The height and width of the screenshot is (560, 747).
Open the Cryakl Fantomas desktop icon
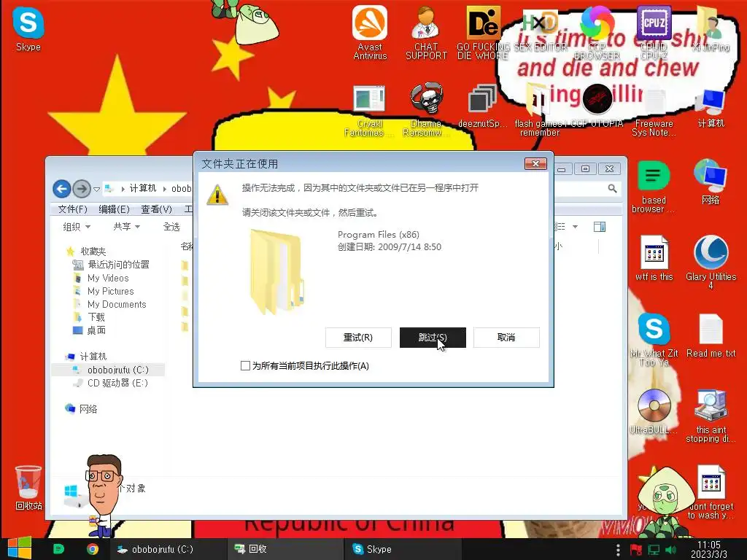coord(369,111)
